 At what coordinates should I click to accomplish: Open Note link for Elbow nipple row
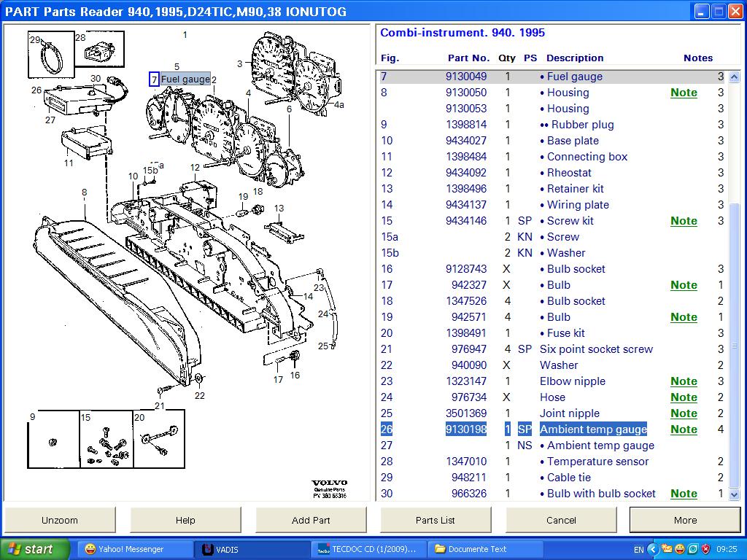pos(684,381)
